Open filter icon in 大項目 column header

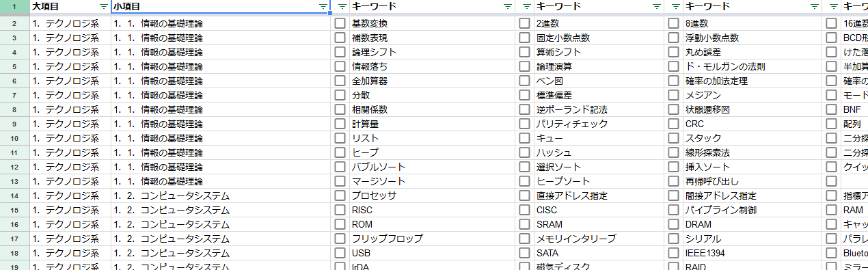[103, 6]
